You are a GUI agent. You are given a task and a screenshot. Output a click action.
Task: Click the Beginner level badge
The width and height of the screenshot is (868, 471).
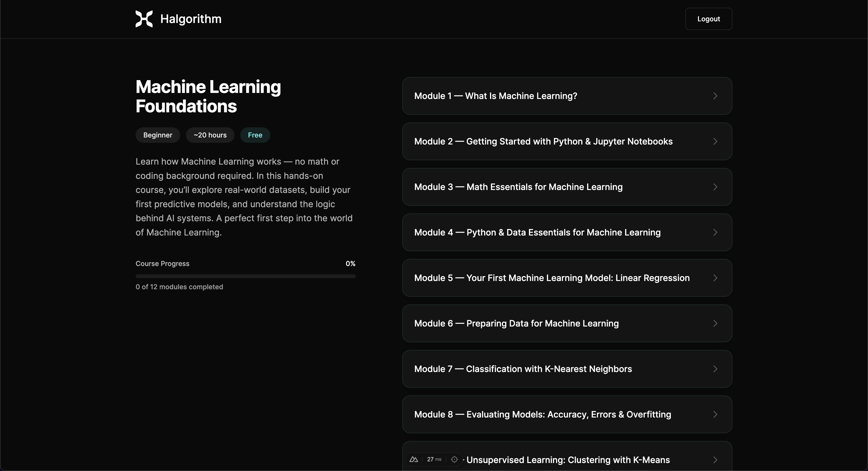158,135
